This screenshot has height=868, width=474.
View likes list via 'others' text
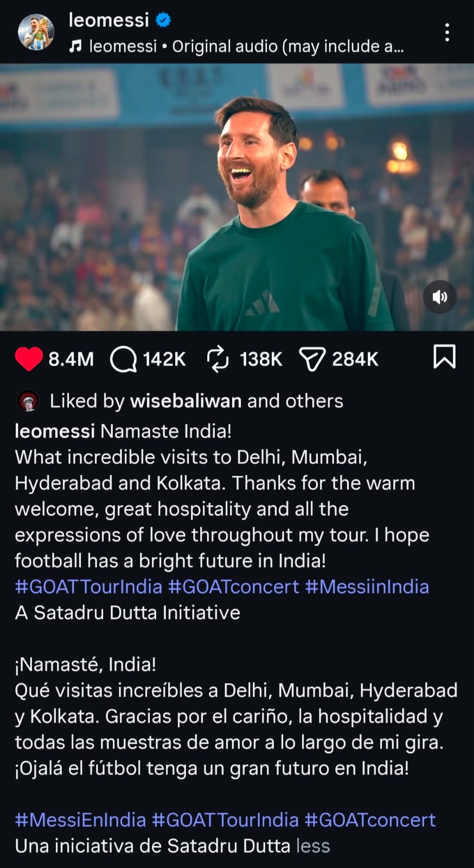315,401
